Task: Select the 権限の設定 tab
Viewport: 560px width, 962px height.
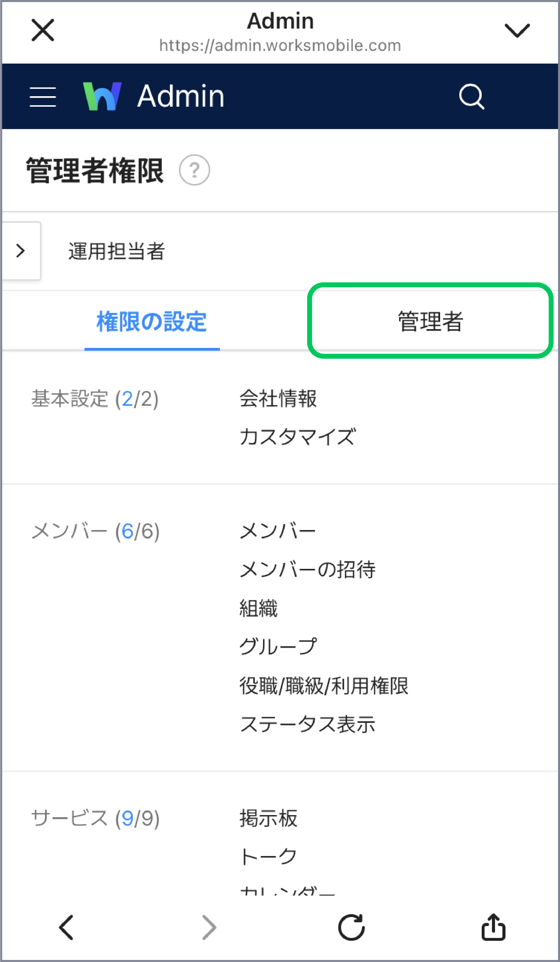Action: point(152,321)
